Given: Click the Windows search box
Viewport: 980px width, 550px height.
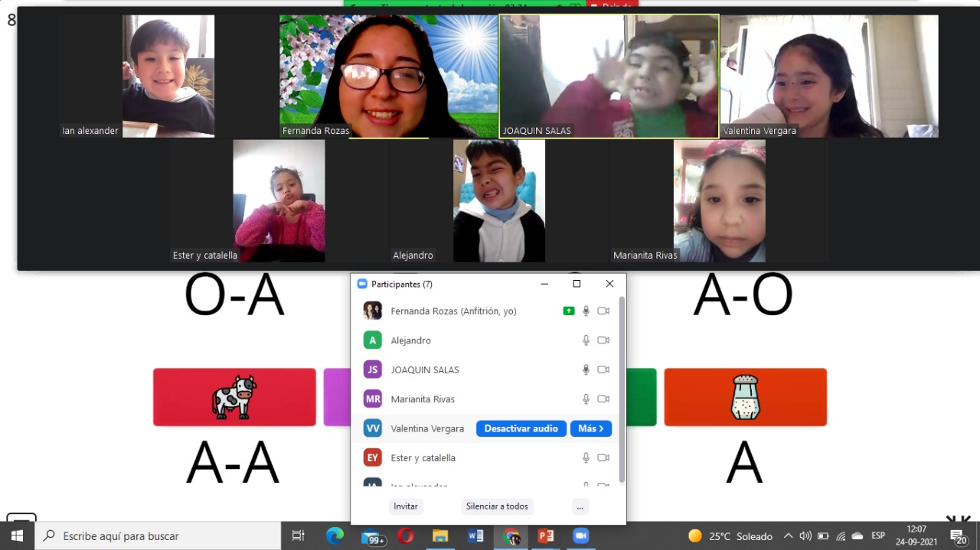Looking at the screenshot, I should tap(158, 536).
